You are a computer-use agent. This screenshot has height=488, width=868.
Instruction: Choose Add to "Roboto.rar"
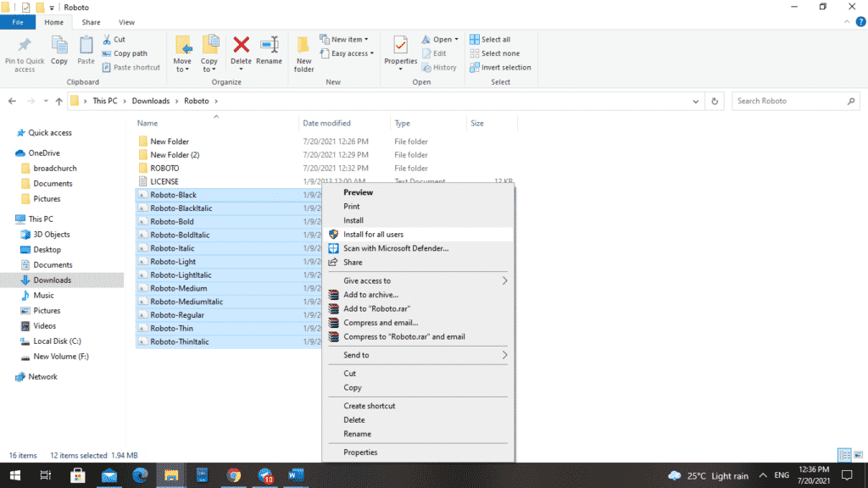(x=418, y=308)
